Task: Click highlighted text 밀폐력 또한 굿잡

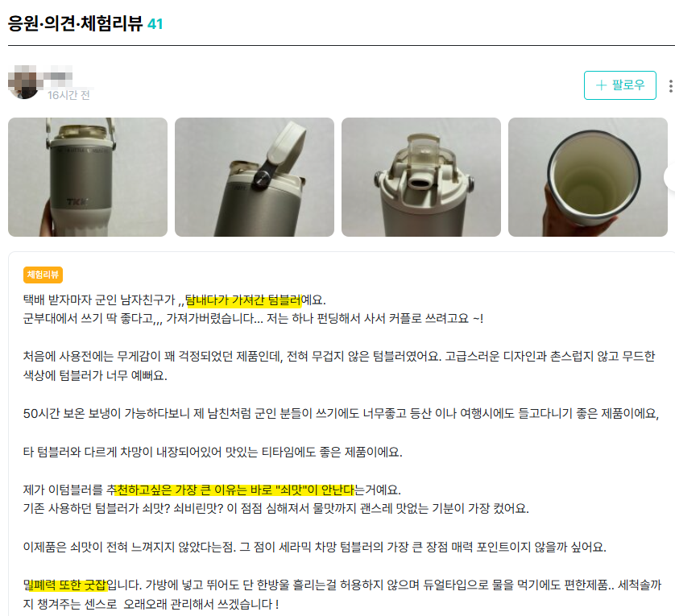Action: pyautogui.click(x=65, y=585)
